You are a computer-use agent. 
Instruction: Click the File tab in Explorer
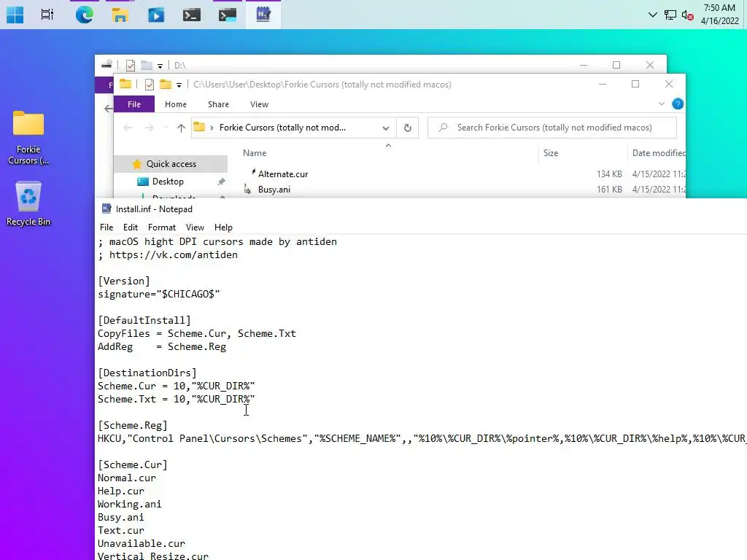click(134, 104)
